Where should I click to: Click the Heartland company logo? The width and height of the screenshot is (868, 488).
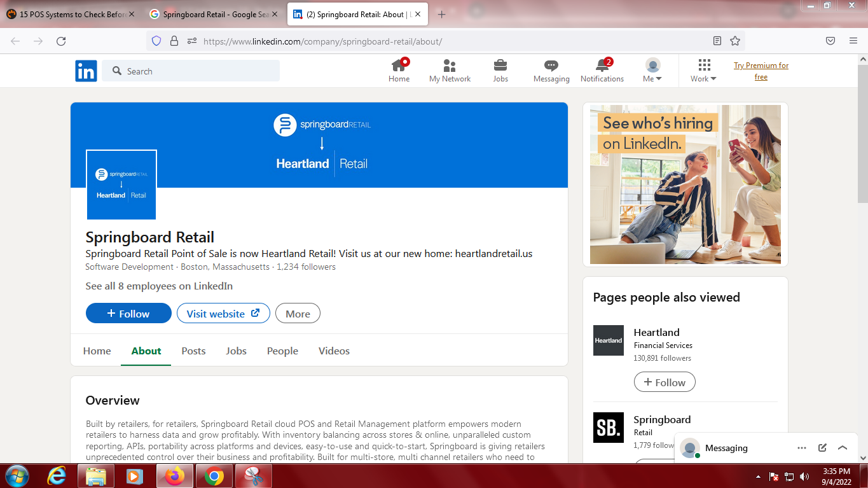tap(609, 340)
